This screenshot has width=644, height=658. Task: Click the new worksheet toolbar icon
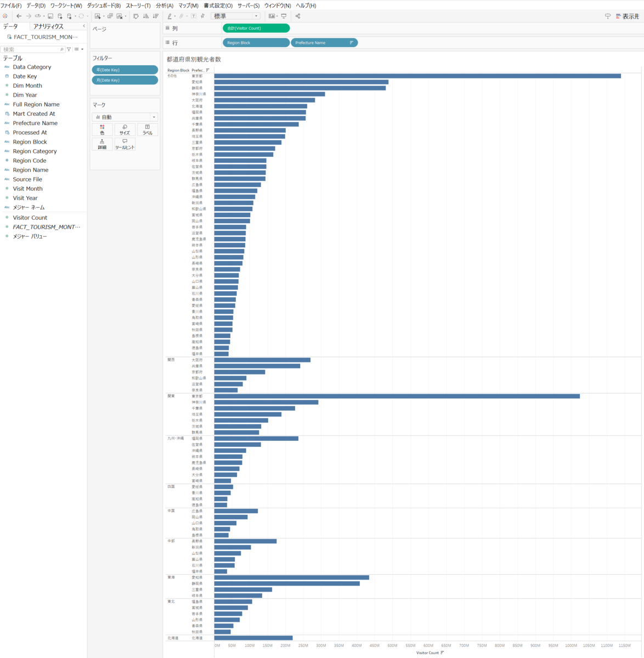click(x=98, y=16)
